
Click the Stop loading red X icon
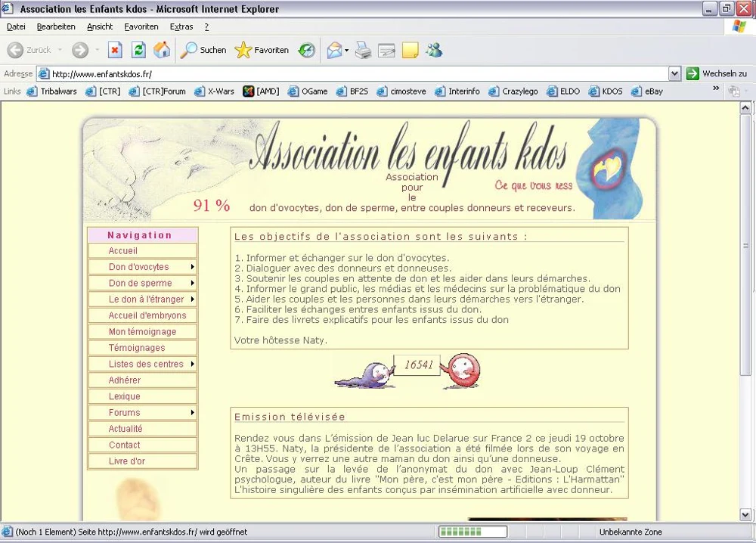(115, 50)
